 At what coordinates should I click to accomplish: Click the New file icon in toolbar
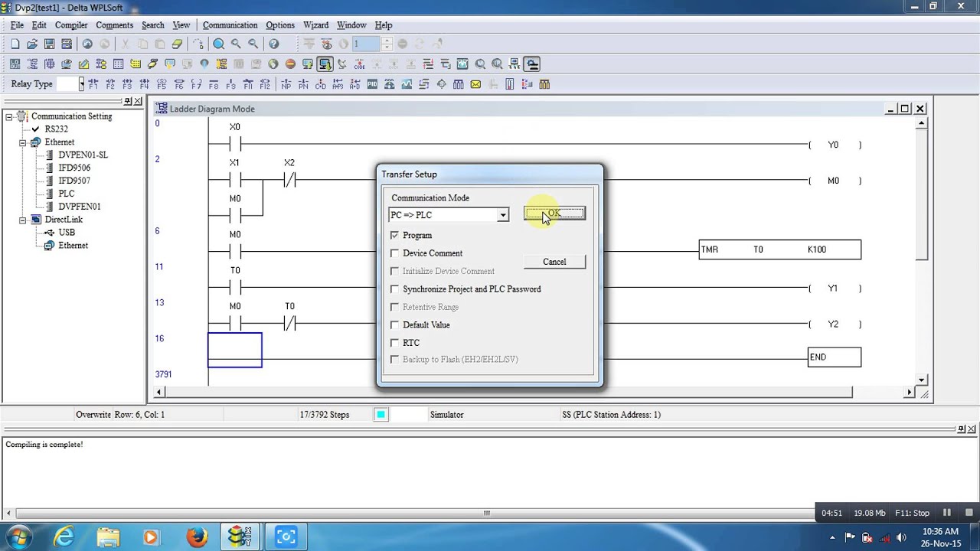[x=15, y=44]
